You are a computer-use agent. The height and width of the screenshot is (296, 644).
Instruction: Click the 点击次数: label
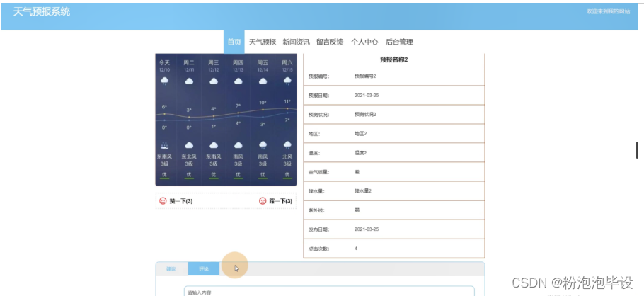[x=318, y=249]
